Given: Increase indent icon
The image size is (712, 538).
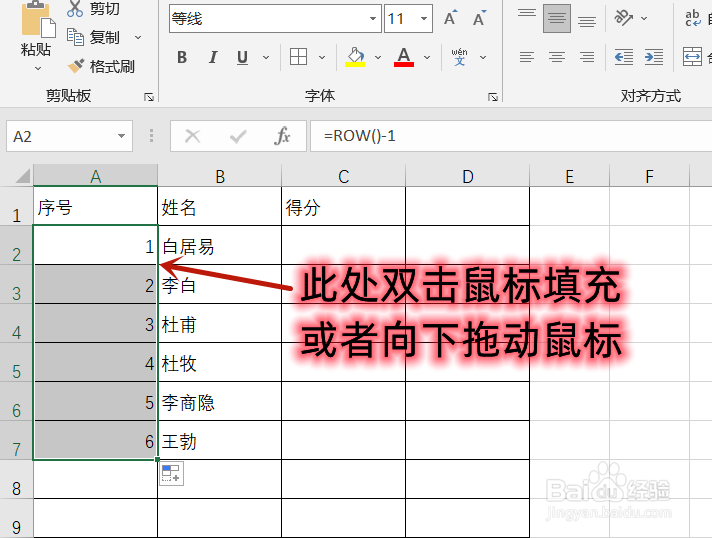Looking at the screenshot, I should tap(654, 57).
